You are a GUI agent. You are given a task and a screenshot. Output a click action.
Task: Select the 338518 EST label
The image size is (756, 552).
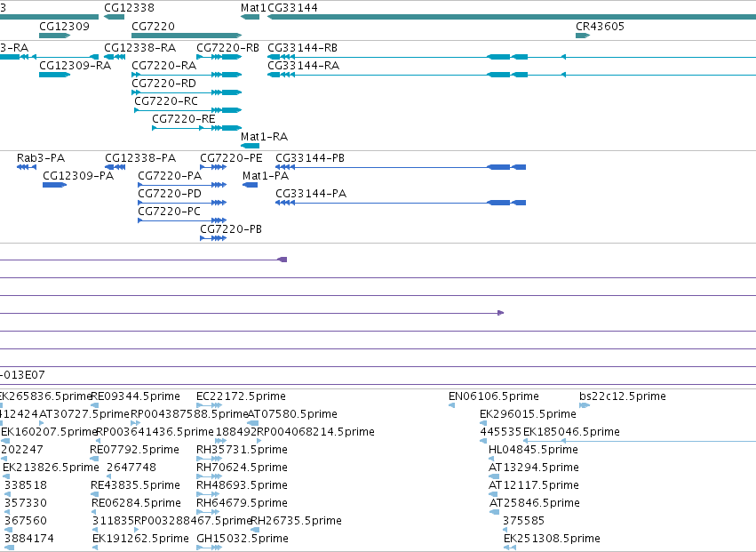click(x=26, y=485)
